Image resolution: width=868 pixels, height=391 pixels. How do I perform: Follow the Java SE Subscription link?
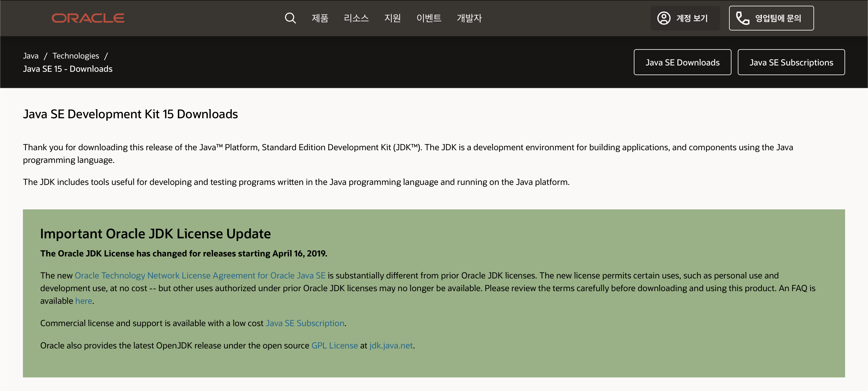point(305,323)
